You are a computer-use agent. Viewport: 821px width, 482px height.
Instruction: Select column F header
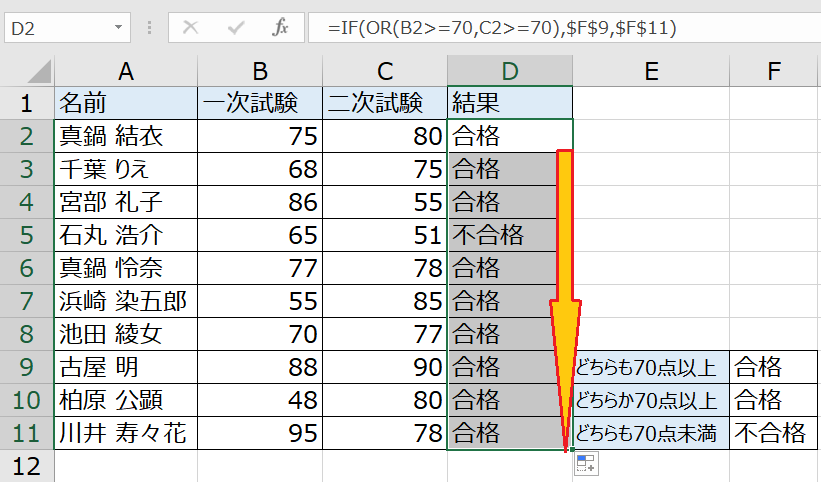(x=774, y=71)
